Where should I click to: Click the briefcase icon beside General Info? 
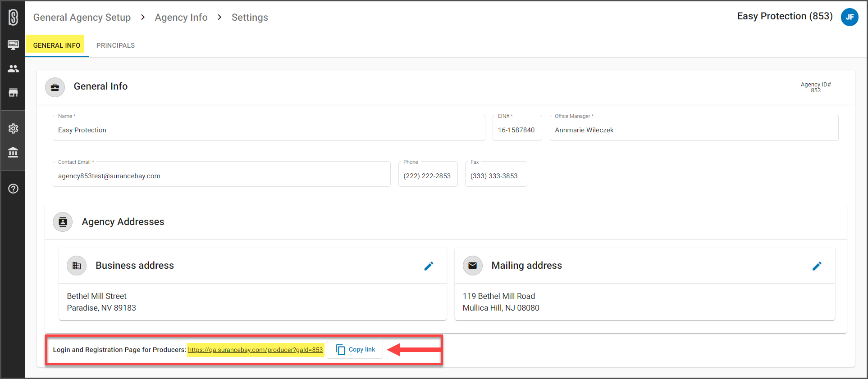[x=55, y=87]
